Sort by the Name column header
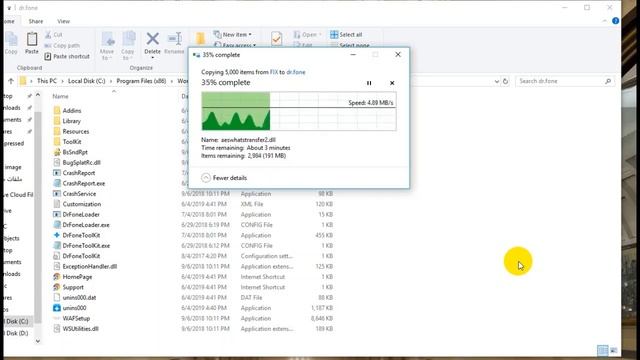The height and width of the screenshot is (360, 640). [60, 96]
